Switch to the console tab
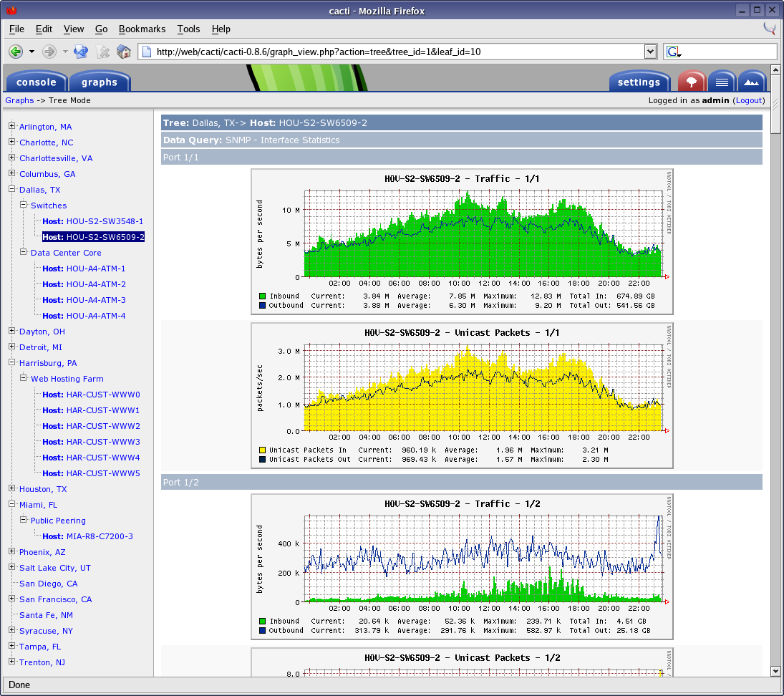 click(x=36, y=81)
